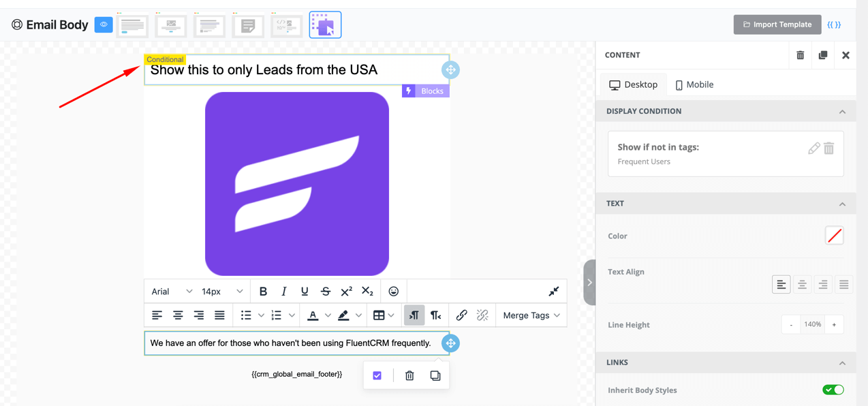868x406 pixels.
Task: Apply background highlight color
Action: [x=343, y=315]
